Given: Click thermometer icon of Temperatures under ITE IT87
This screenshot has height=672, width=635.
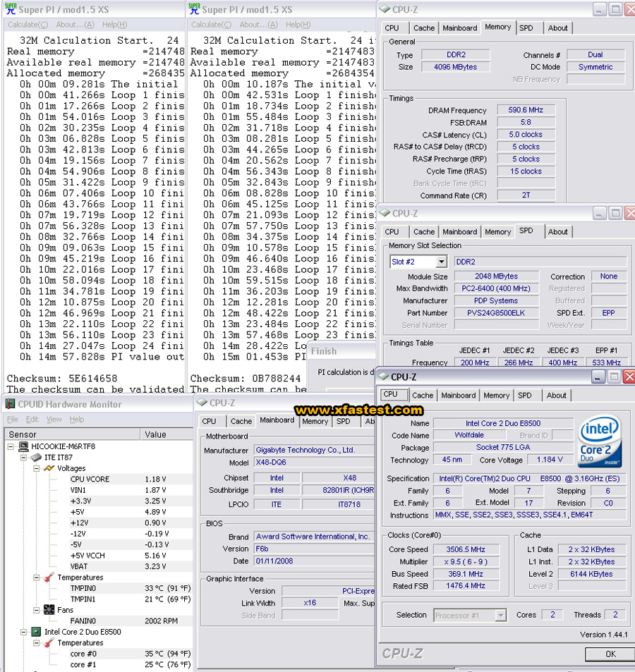Looking at the screenshot, I should 49,578.
